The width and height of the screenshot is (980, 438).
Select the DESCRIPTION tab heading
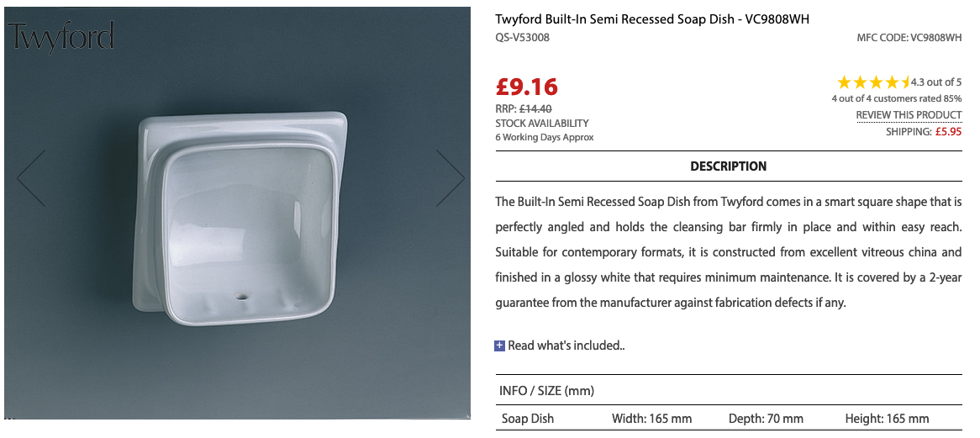(x=728, y=166)
